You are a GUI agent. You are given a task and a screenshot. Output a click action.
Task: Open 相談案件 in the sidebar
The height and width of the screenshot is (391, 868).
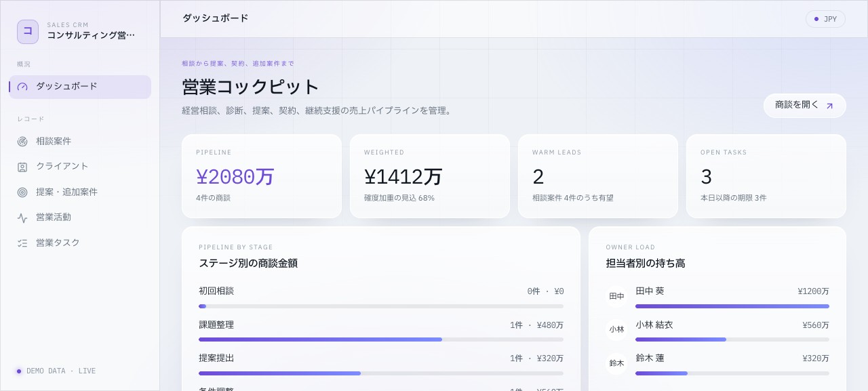click(80, 142)
